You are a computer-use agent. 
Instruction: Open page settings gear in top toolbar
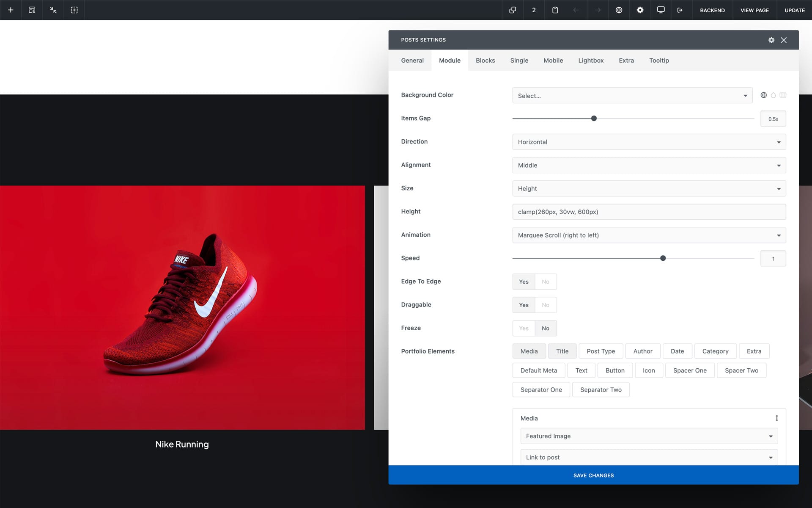[x=640, y=10]
